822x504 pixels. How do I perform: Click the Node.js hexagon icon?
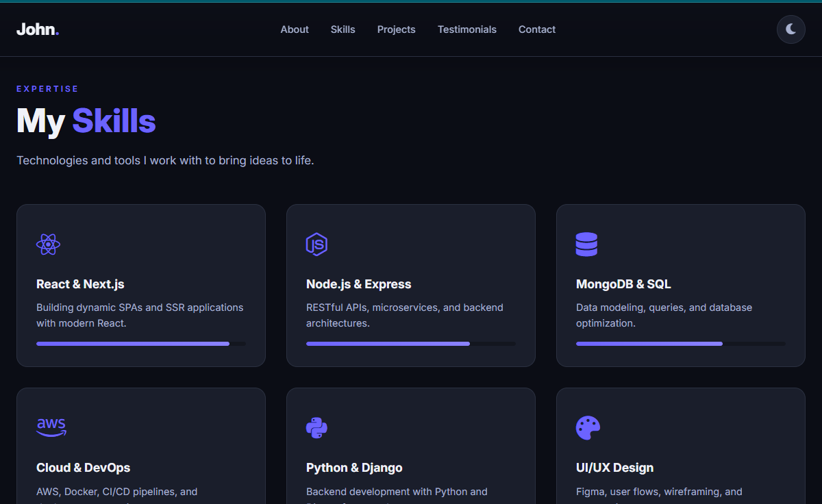click(x=316, y=244)
